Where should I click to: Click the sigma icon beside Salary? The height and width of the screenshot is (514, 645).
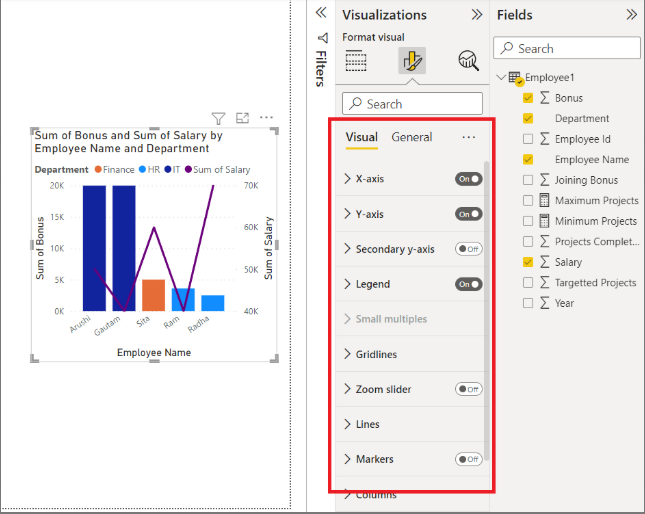click(x=545, y=262)
